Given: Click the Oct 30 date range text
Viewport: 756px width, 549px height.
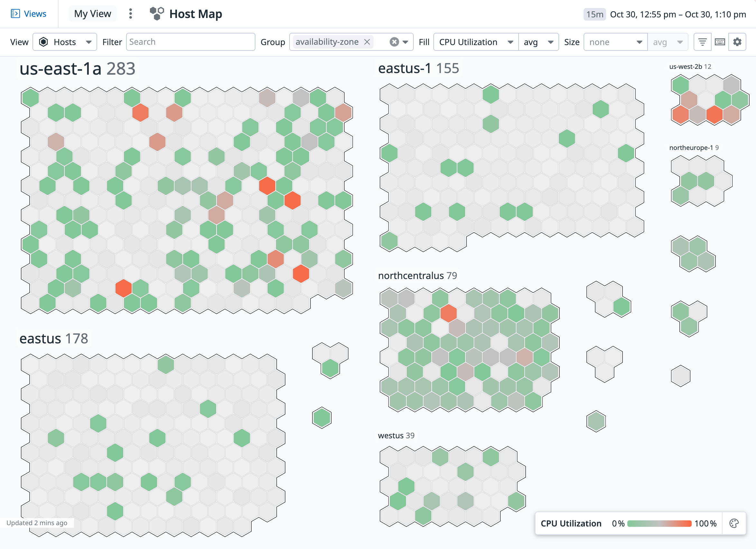Looking at the screenshot, I should [678, 14].
